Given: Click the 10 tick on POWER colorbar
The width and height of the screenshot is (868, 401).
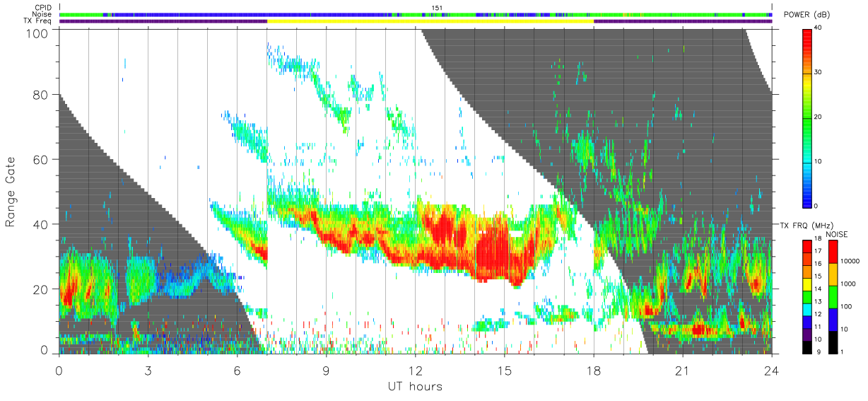Looking at the screenshot, I should point(819,161).
